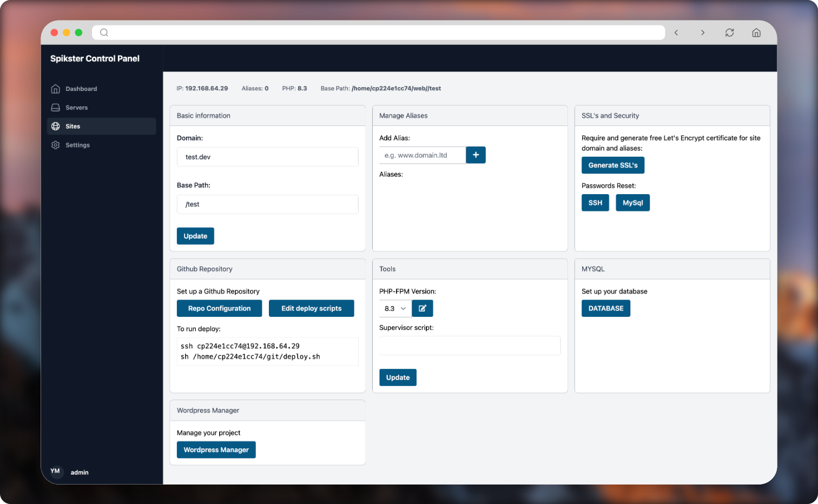Click the browser address bar
This screenshot has width=818, height=504.
coord(378,32)
